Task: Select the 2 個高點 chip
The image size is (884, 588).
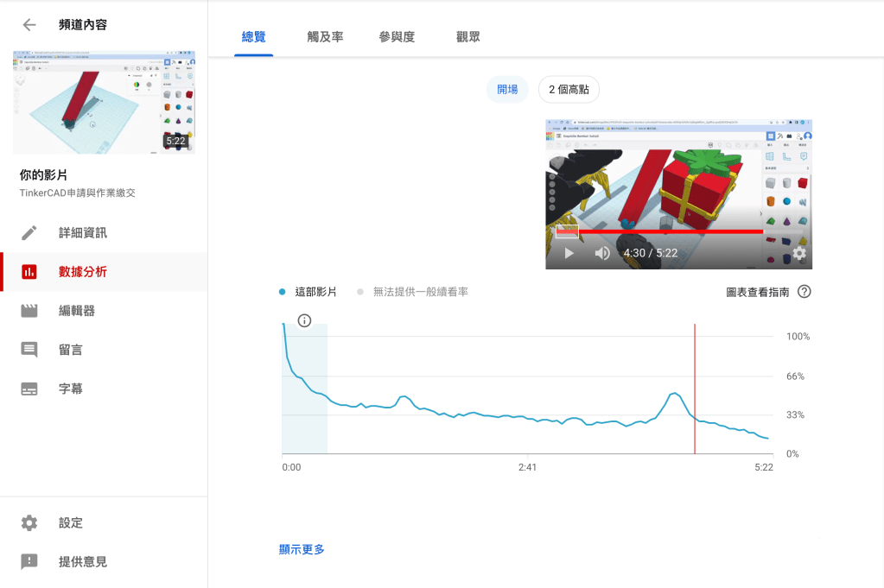Action: (569, 89)
